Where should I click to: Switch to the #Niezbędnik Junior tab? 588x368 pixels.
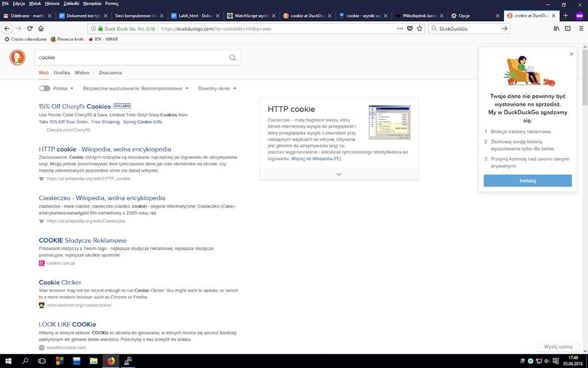click(419, 16)
